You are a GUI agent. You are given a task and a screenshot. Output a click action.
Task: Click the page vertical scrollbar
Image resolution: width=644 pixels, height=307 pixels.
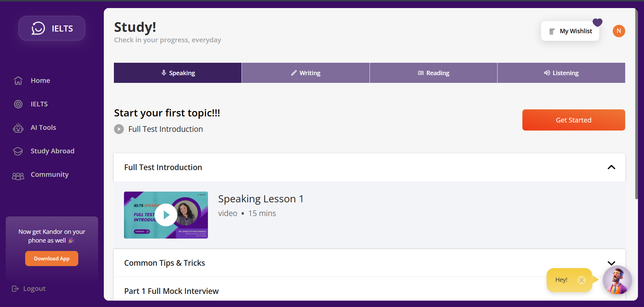636,104
